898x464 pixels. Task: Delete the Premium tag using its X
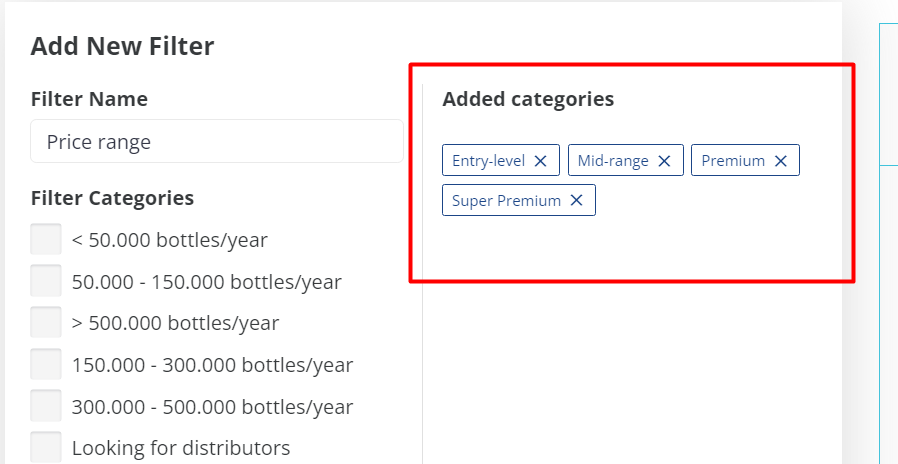781,161
